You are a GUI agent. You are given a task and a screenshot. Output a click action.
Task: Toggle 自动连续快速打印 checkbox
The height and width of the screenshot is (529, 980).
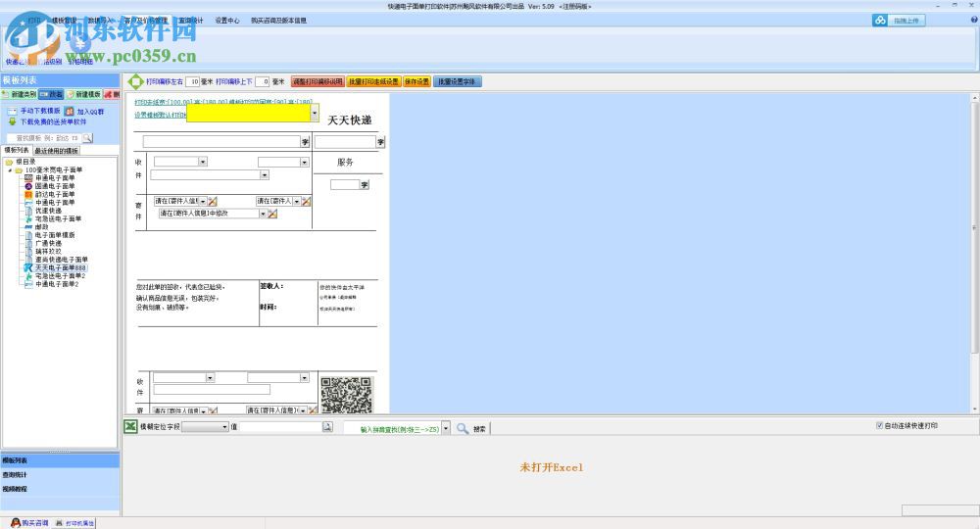pos(879,425)
